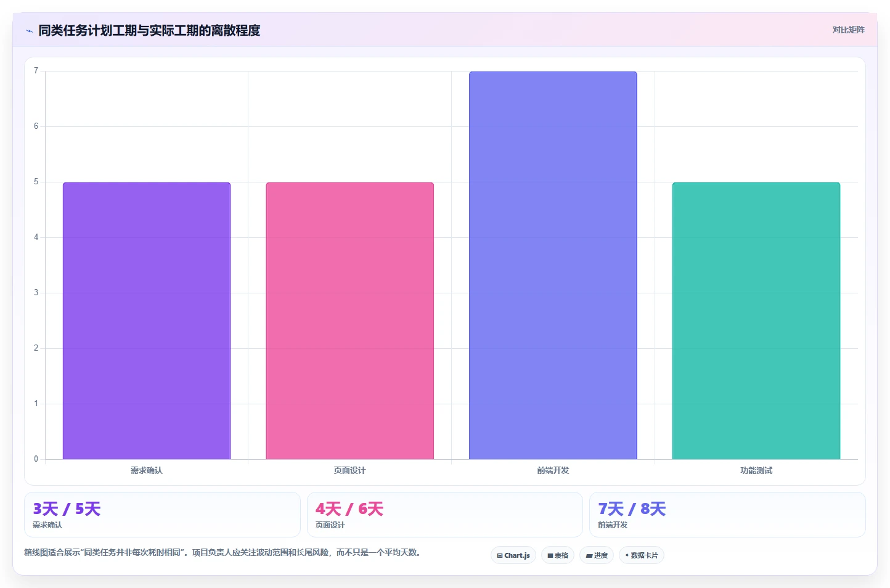Viewport: 890px width, 588px height.
Task: Click the y-axis value 7
Action: (x=36, y=71)
